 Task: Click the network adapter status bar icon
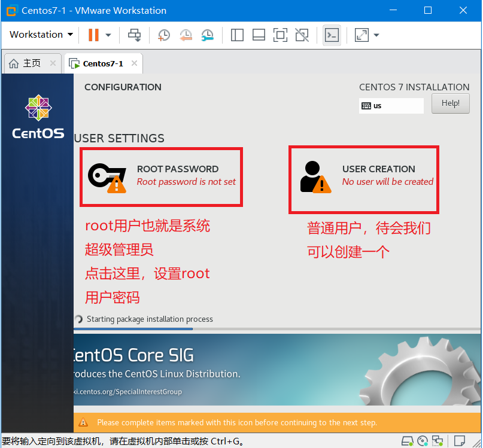click(x=438, y=441)
